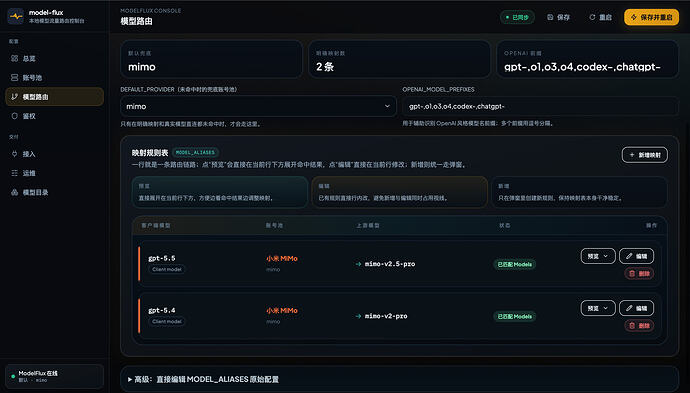690x393 pixels.
Task: Click the orange 保存并重启 button
Action: pyautogui.click(x=651, y=17)
